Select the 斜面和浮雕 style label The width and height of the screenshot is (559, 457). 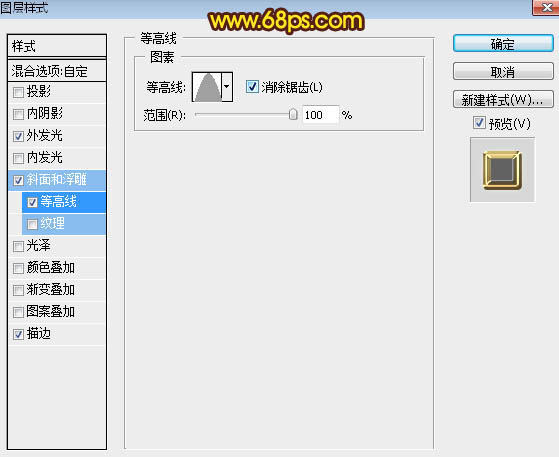pyautogui.click(x=57, y=180)
